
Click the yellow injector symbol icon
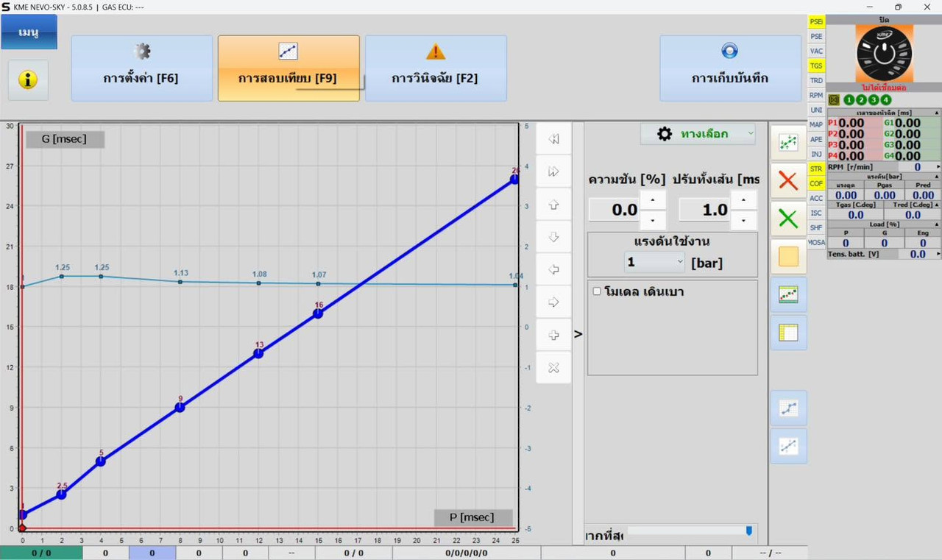(x=834, y=100)
